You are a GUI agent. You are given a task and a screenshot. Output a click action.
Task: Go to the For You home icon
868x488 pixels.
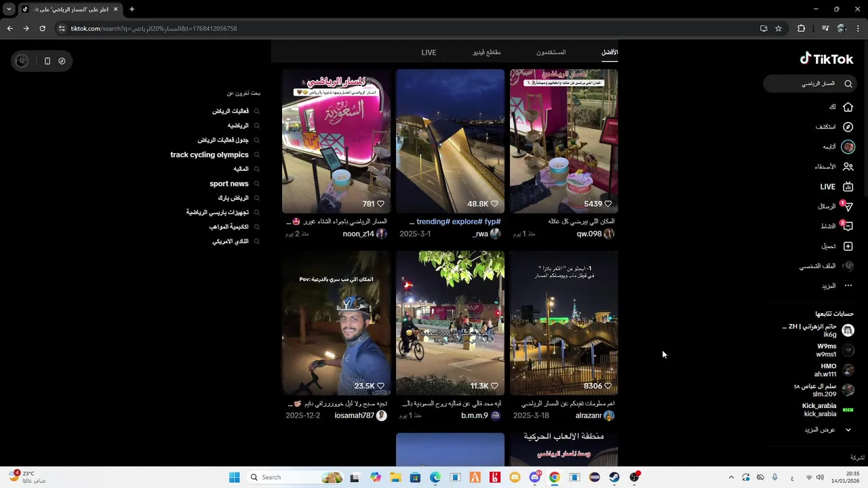coord(848,107)
